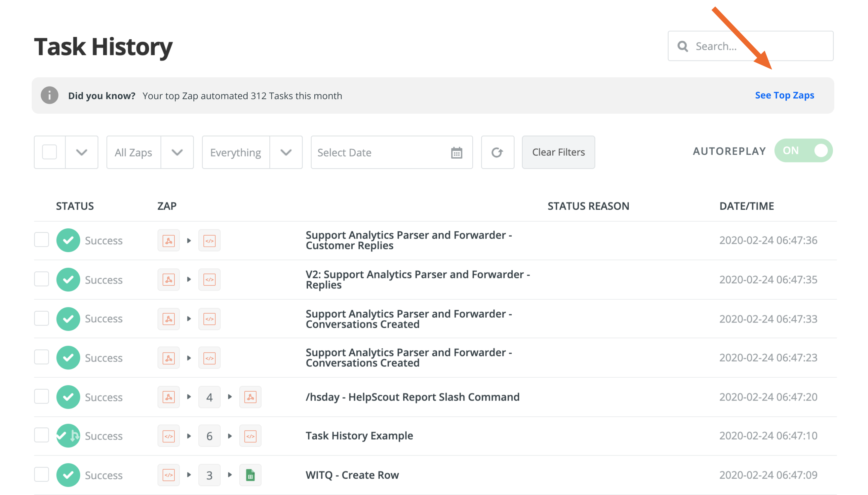Open V2: Support Analytics Parser - Replies task
This screenshot has width=868, height=495.
pos(418,280)
